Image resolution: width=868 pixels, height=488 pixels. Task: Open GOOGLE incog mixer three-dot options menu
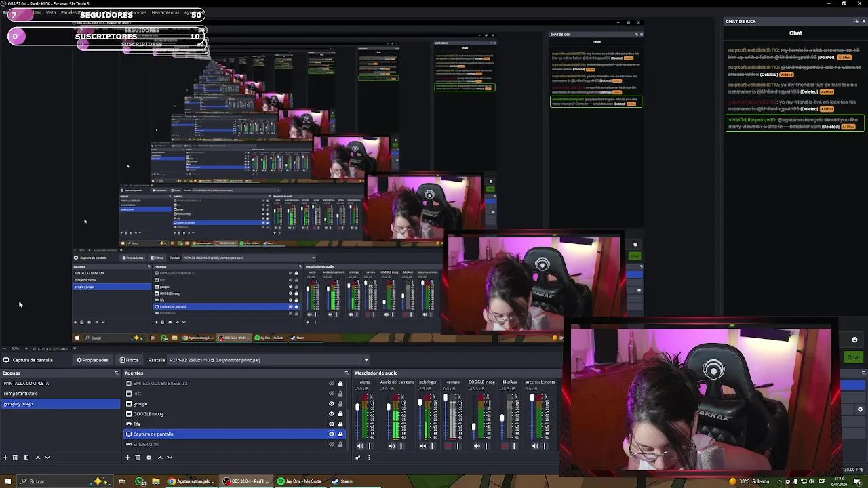pos(486,446)
